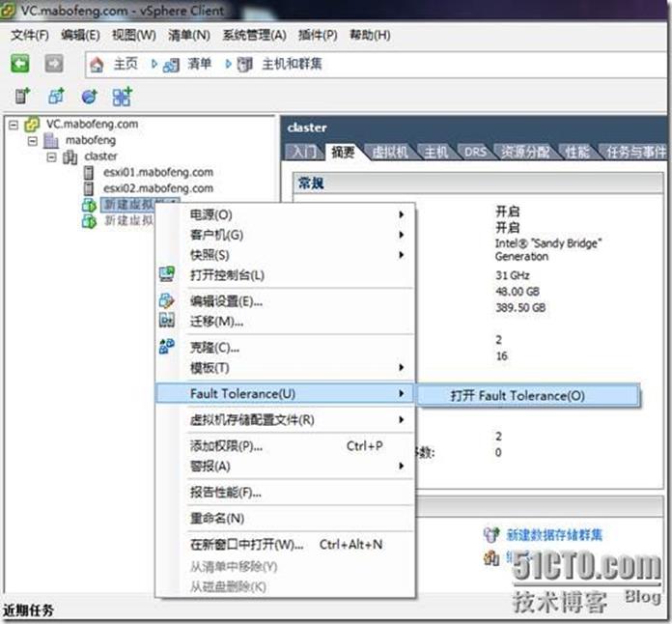672x624 pixels.
Task: Click the vSphere Client title bar icon
Action: 8,11
